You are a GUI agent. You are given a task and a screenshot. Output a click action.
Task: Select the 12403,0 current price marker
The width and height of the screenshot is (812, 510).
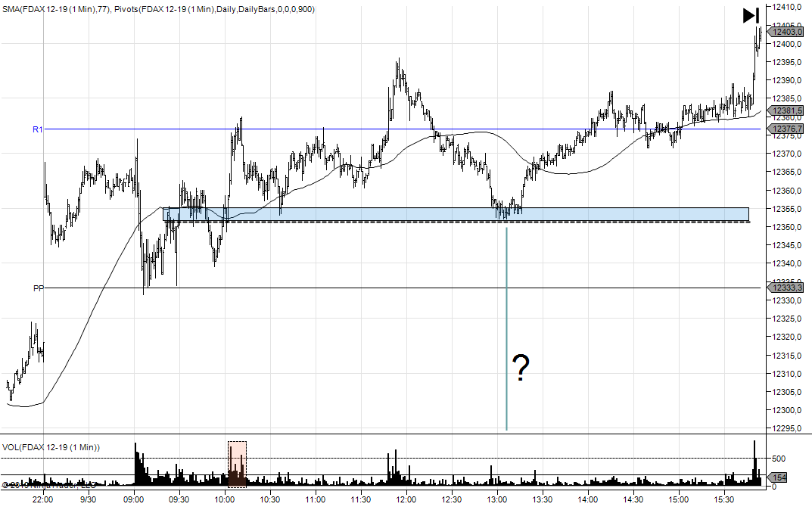tap(788, 32)
